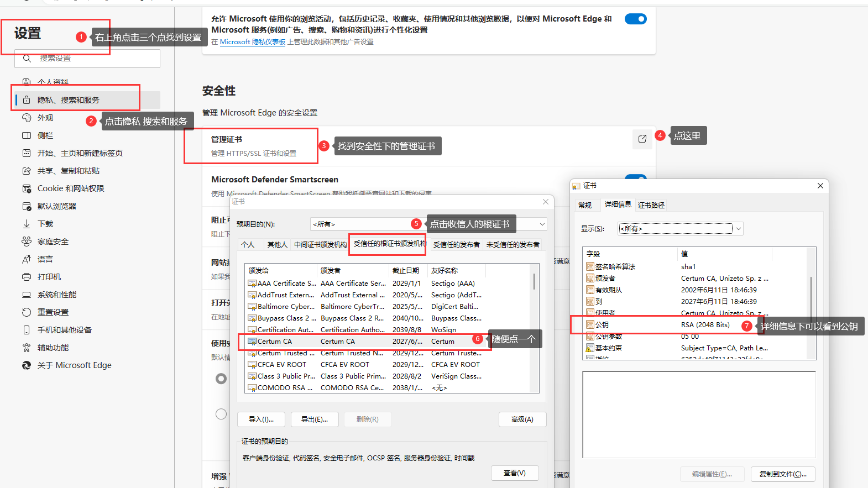Click the System and performance icon
Viewport: 868px width, 488px height.
click(x=27, y=295)
